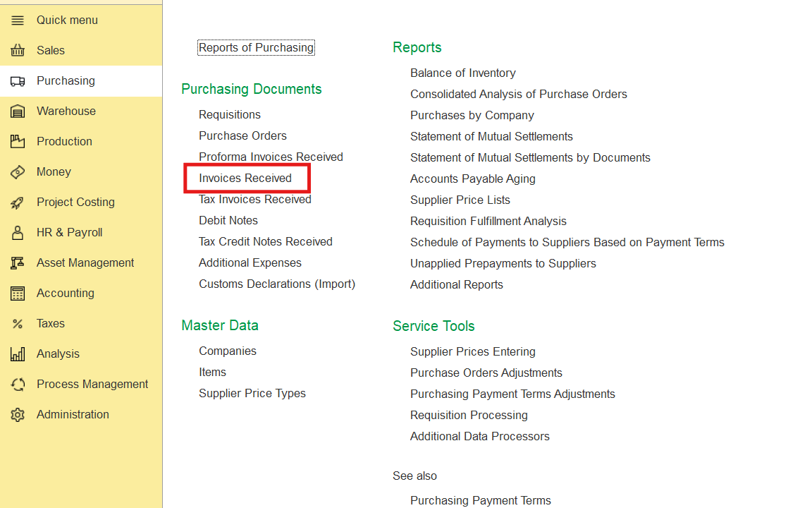Image resolution: width=812 pixels, height=508 pixels.
Task: Open the Accounts Payable Aging report
Action: (x=472, y=179)
